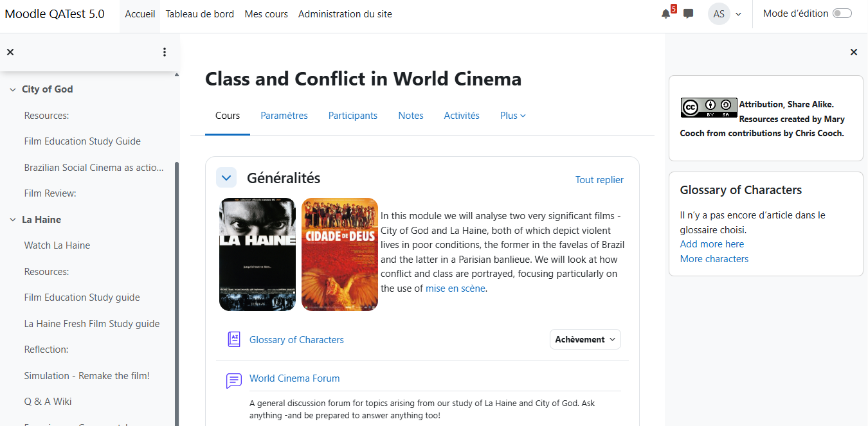
Task: Open Mes cours in top navigation
Action: pyautogui.click(x=266, y=14)
